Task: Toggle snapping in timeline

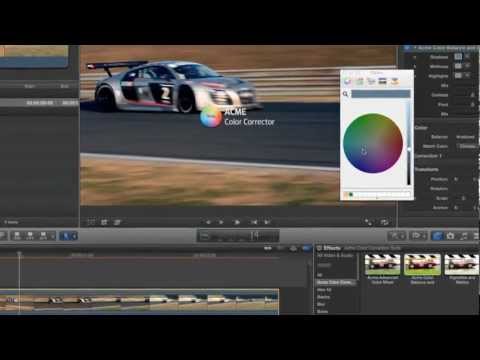Action: (x=306, y=248)
